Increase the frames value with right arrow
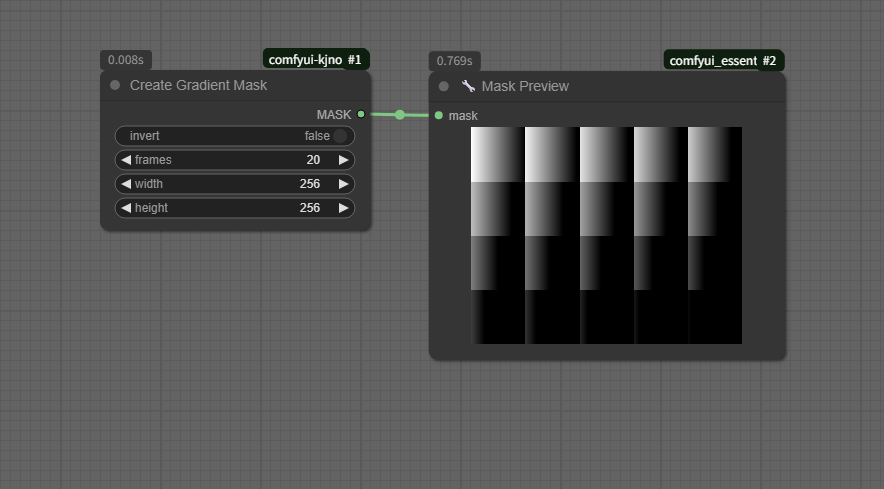 click(x=343, y=160)
